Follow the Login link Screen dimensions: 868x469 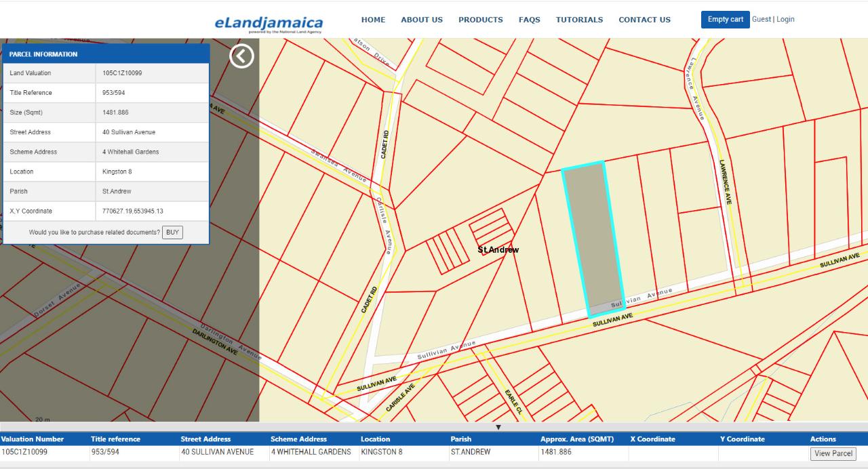click(785, 19)
